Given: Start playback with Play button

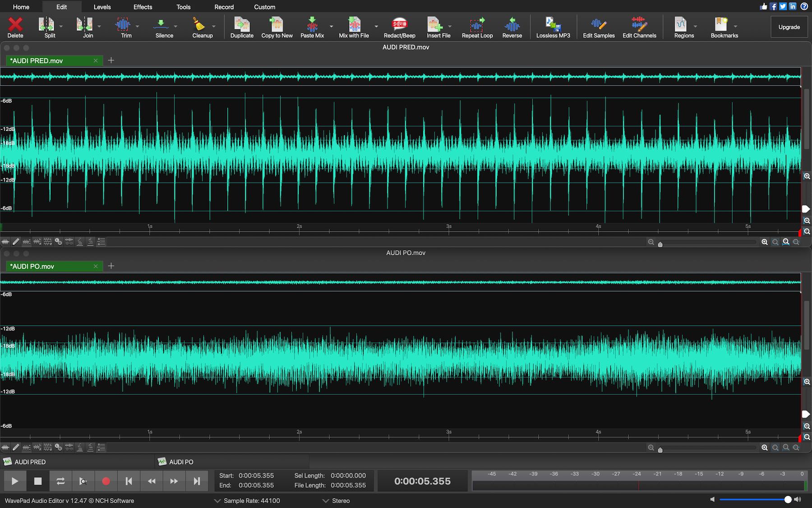Looking at the screenshot, I should point(15,481).
